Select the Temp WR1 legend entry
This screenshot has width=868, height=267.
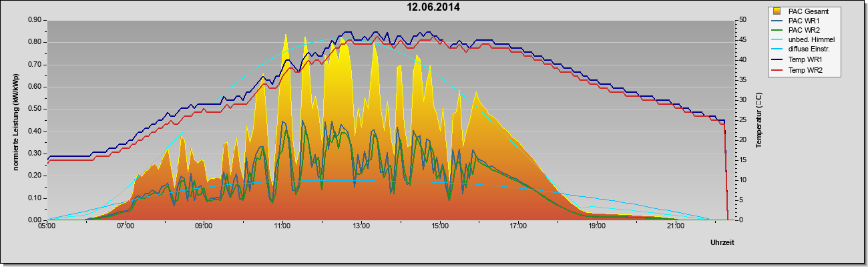(803, 60)
